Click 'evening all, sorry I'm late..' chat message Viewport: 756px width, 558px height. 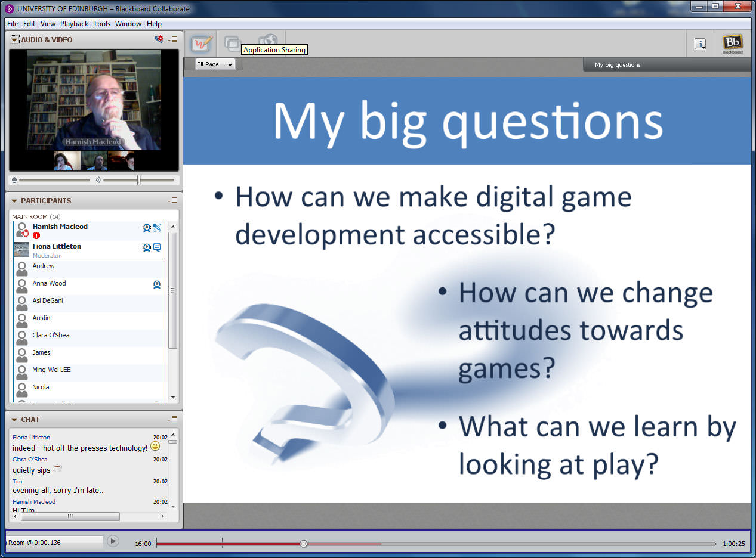click(58, 491)
